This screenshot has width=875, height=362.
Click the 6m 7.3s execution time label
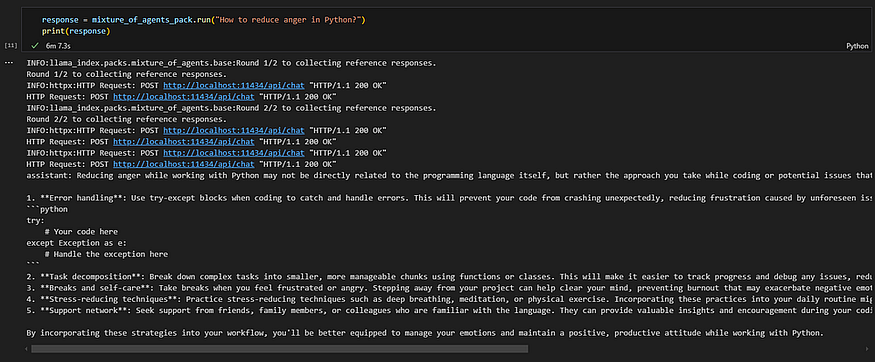tap(57, 46)
